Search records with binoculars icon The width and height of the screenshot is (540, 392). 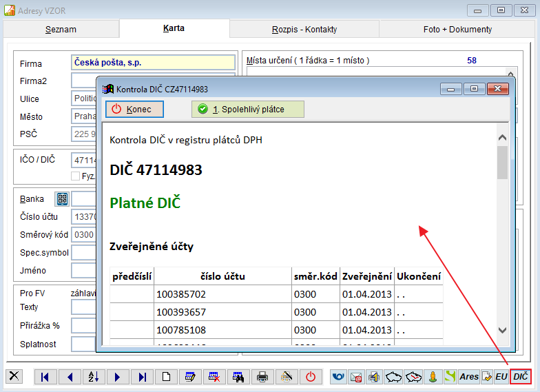238,377
